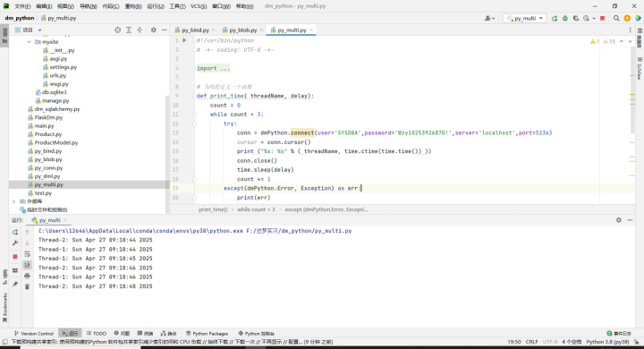Open the 文件(F) menu
Screen dimensions: 644x349
[x=22, y=6]
